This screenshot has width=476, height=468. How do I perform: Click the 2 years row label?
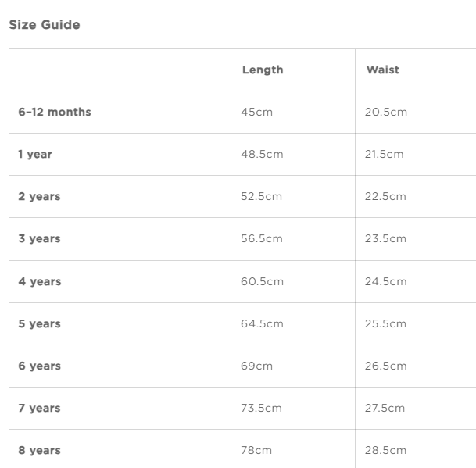tap(39, 196)
